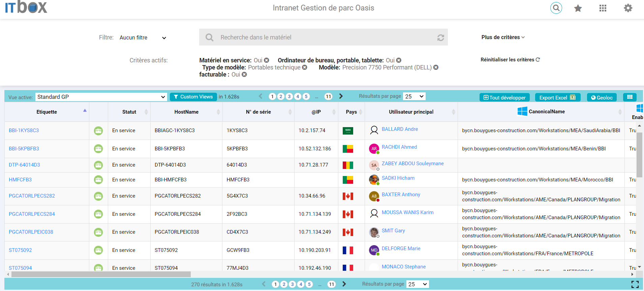Jump to page 11 in bottom pagination

(x=332, y=284)
